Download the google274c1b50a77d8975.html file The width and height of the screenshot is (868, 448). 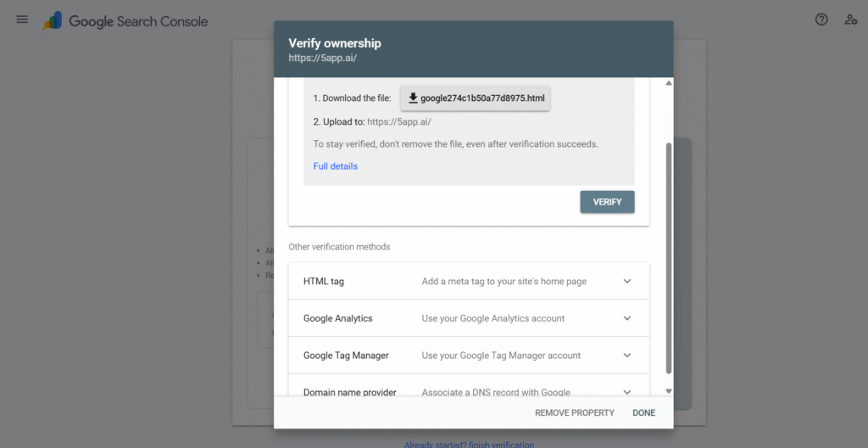pyautogui.click(x=475, y=98)
